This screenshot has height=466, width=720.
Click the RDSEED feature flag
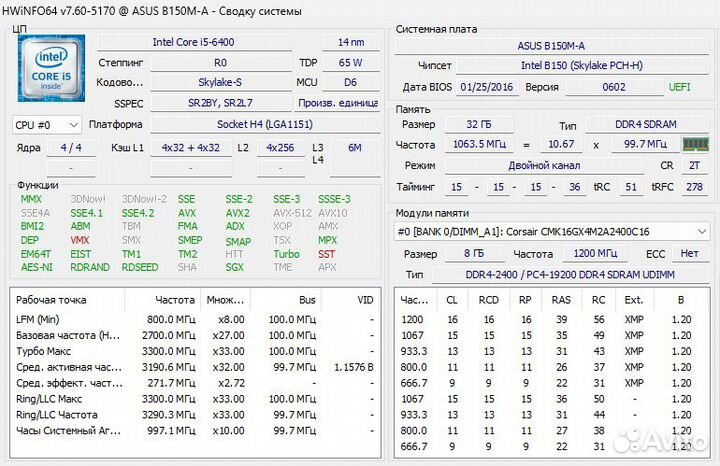click(140, 267)
